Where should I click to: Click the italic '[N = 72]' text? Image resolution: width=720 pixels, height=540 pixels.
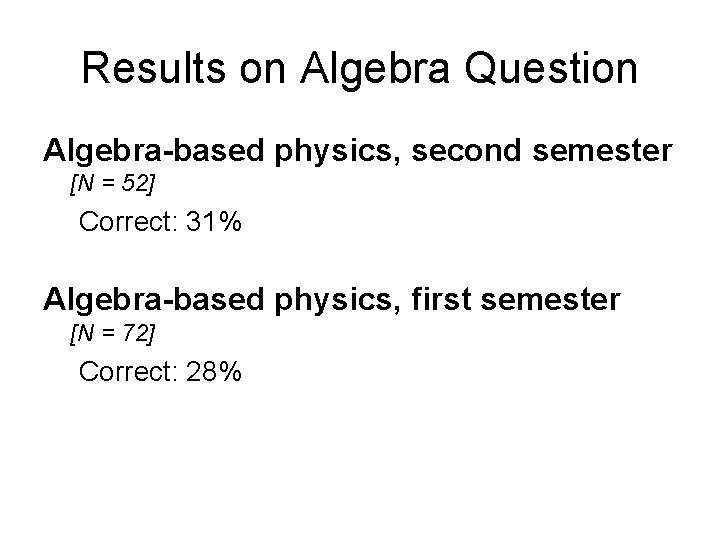click(112, 333)
